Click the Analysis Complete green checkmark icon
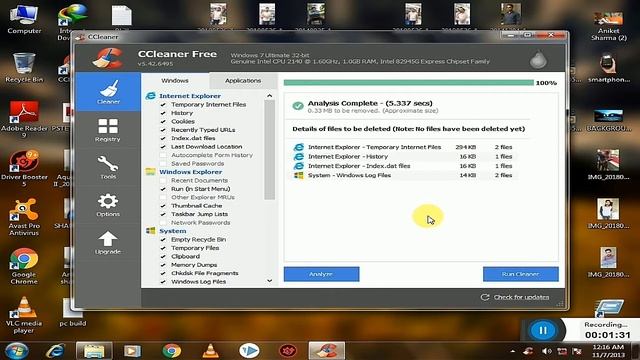The image size is (640, 360). pos(298,106)
